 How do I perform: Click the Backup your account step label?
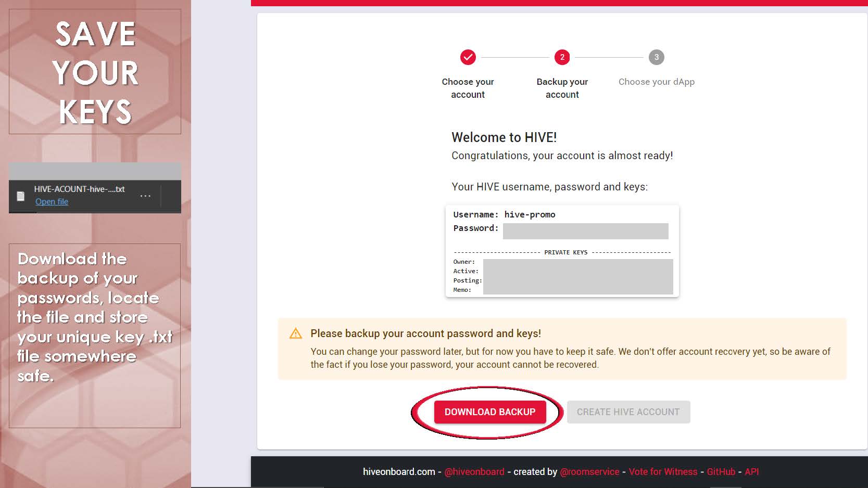click(562, 88)
